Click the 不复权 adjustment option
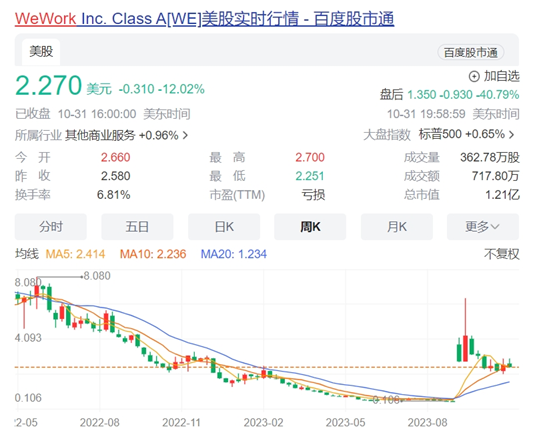The image size is (539, 431). click(502, 254)
